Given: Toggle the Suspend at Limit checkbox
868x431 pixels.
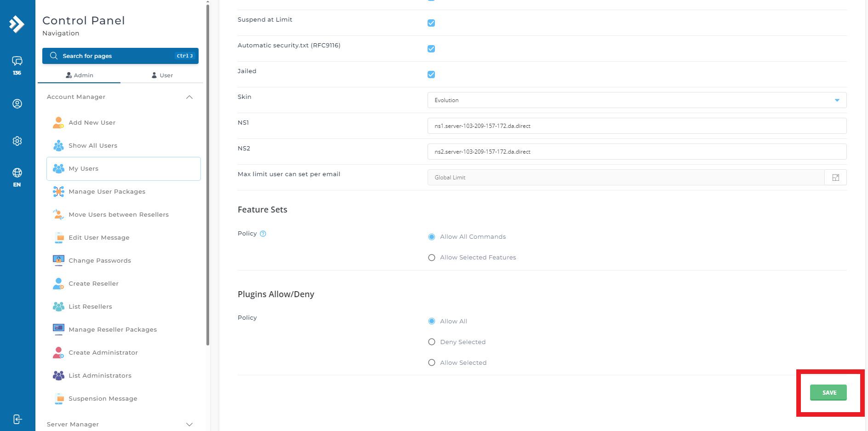Looking at the screenshot, I should click(431, 23).
